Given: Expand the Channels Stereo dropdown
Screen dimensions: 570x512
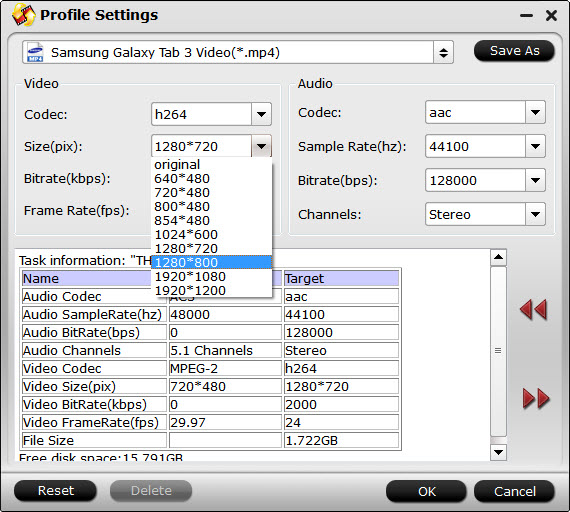Looking at the screenshot, I should (535, 214).
